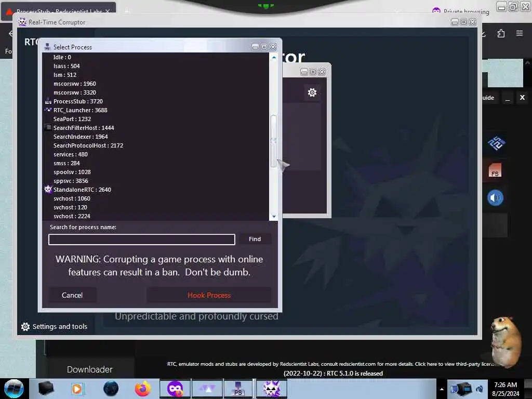This screenshot has height=399, width=532.
Task: Click Settings and tools gear icon
Action: (x=25, y=326)
